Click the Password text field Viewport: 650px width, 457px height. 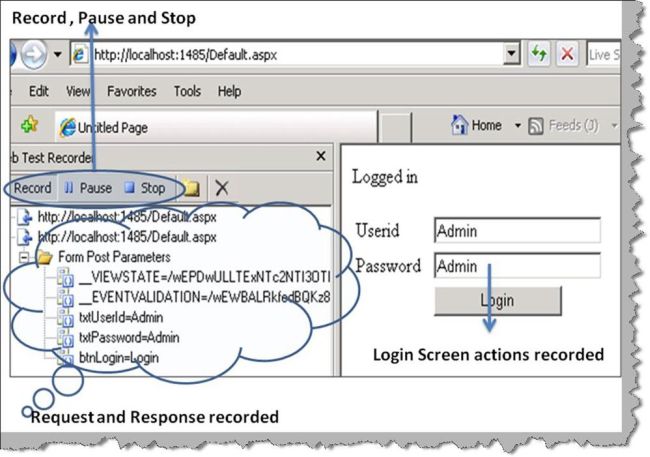(x=517, y=265)
